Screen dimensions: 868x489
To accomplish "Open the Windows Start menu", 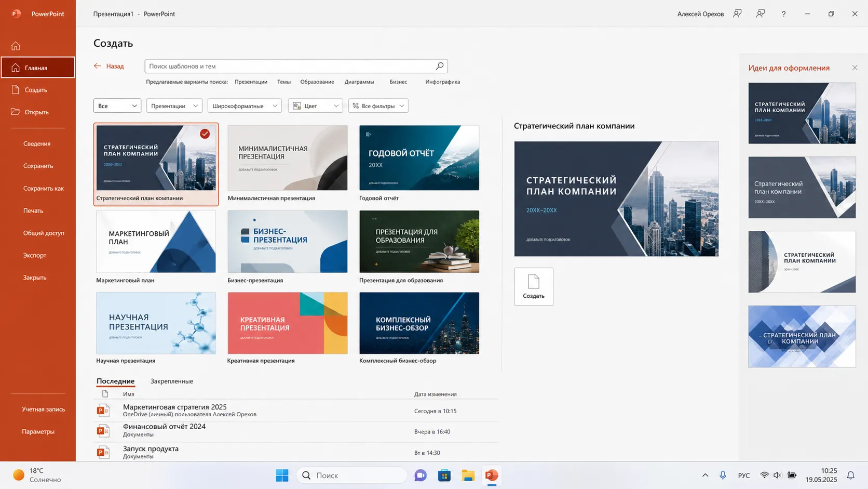I will [x=282, y=475].
